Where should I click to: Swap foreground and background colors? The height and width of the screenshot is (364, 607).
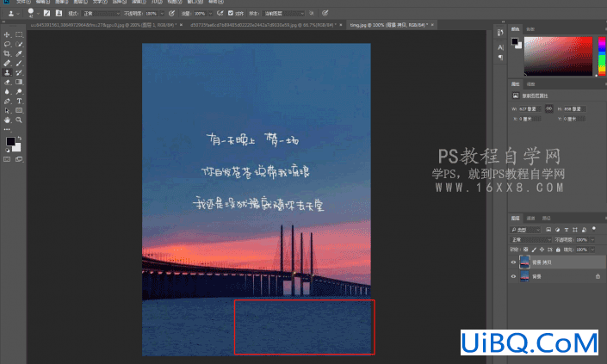pyautogui.click(x=19, y=138)
